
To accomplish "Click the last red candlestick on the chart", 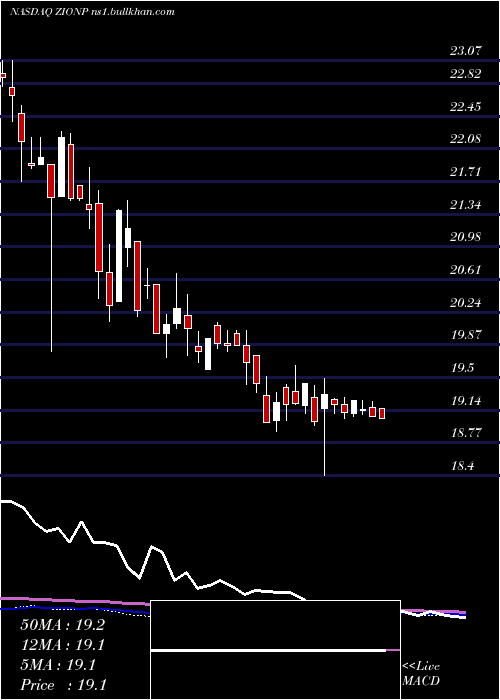I will [382, 413].
